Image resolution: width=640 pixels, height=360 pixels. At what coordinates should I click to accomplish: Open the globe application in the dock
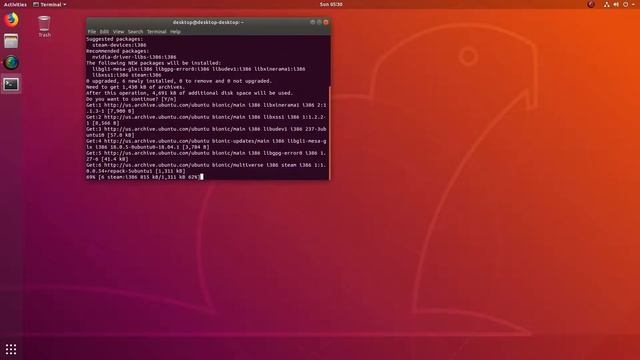(11, 62)
